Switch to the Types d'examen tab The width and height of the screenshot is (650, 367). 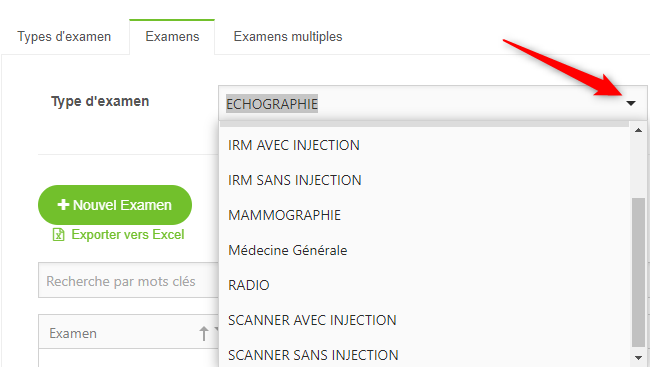click(x=64, y=36)
